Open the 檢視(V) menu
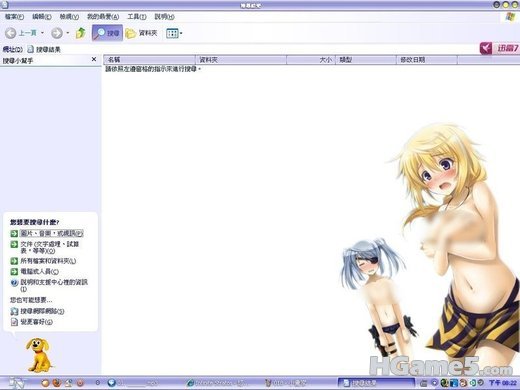 pyautogui.click(x=69, y=17)
